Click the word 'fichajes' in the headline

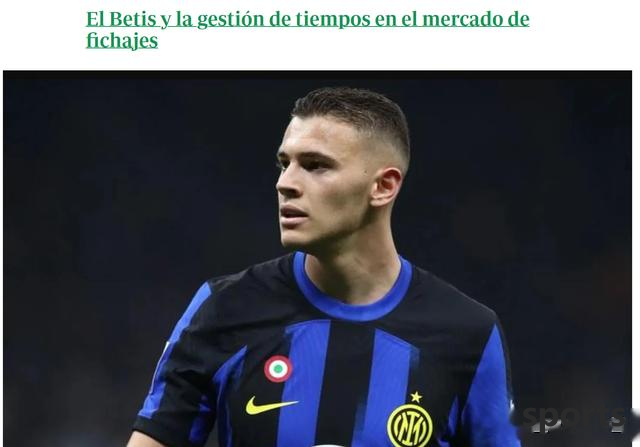(x=122, y=40)
